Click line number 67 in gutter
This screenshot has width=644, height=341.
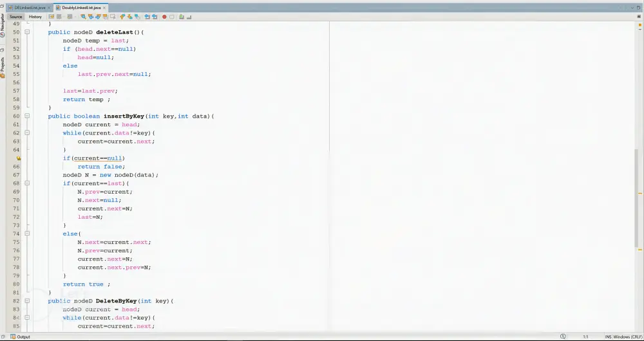[16, 175]
